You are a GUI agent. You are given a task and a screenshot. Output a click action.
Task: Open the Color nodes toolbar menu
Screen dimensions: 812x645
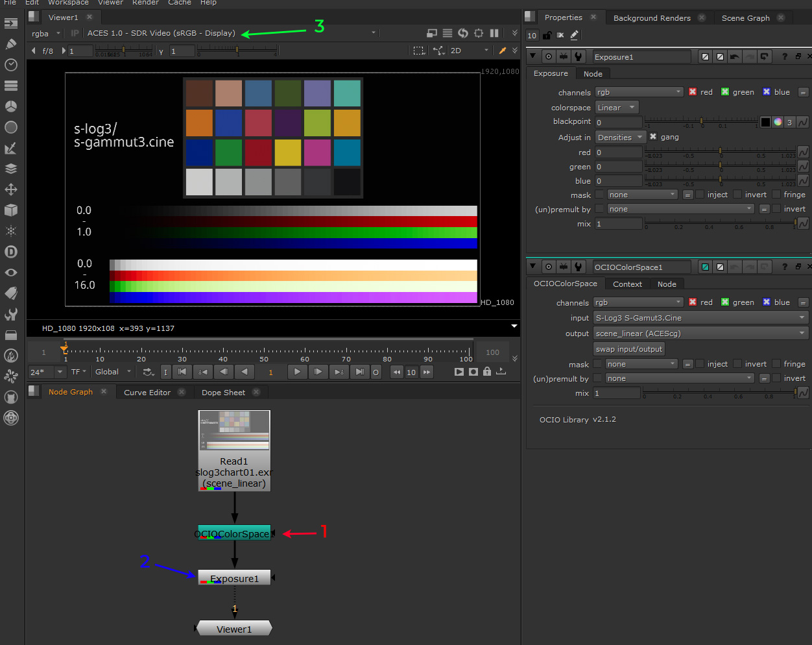click(x=11, y=106)
